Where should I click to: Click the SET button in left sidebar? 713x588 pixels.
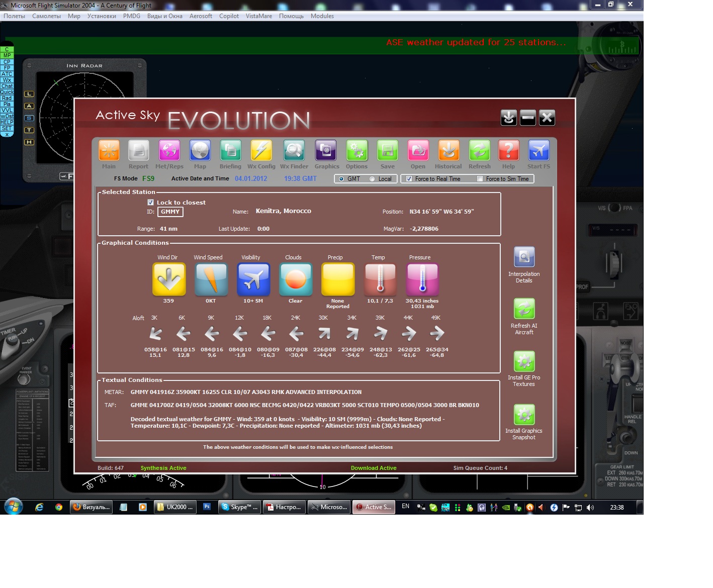click(7, 128)
